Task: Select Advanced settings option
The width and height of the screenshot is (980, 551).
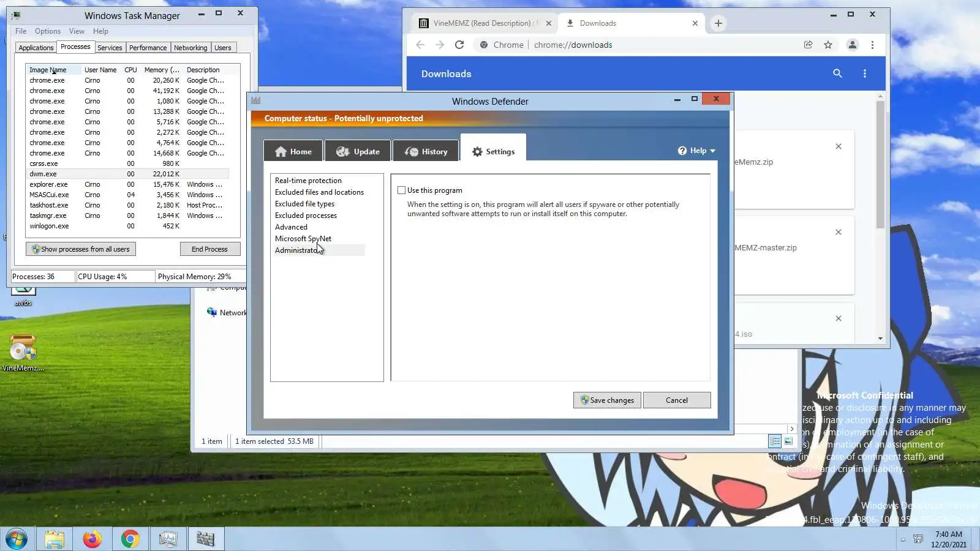Action: 291,227
